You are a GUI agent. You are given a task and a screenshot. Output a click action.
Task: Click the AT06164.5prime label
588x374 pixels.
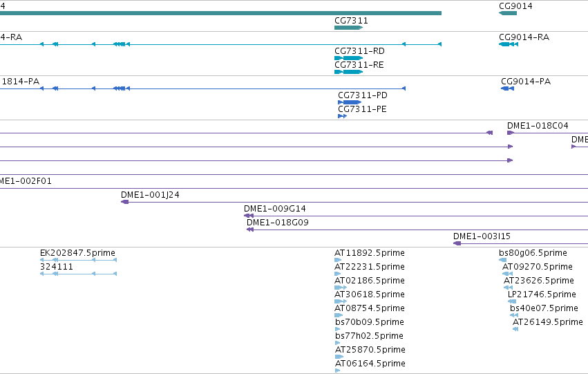point(370,364)
